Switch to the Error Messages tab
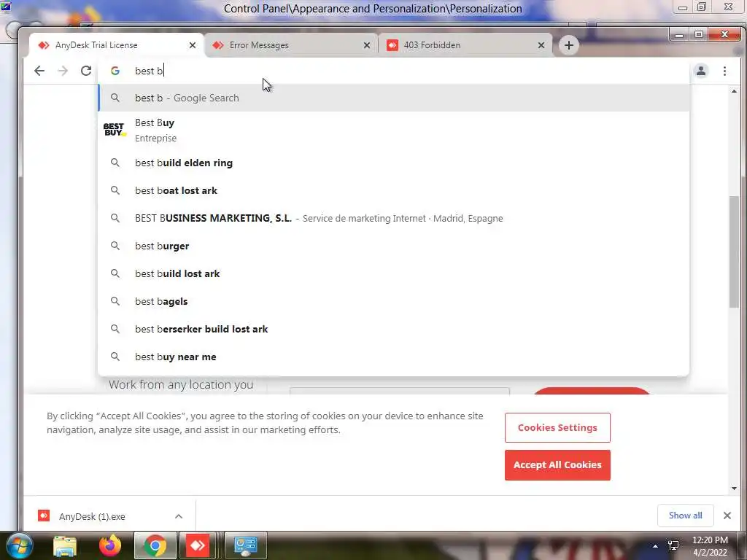Image resolution: width=747 pixels, height=560 pixels. (290, 45)
